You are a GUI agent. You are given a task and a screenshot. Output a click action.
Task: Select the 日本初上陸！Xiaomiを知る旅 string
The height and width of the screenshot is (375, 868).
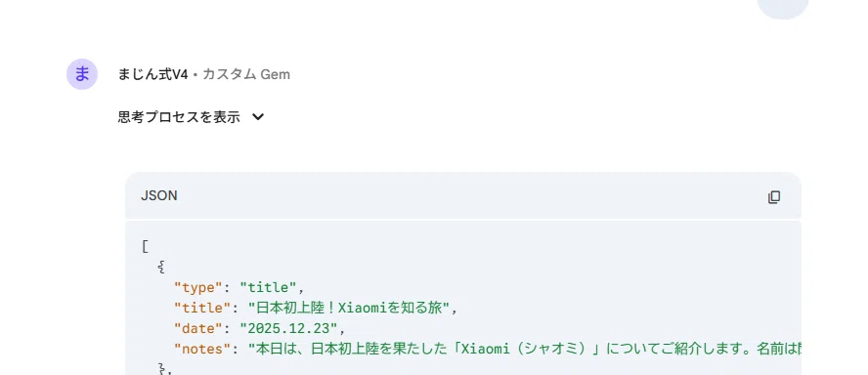349,308
